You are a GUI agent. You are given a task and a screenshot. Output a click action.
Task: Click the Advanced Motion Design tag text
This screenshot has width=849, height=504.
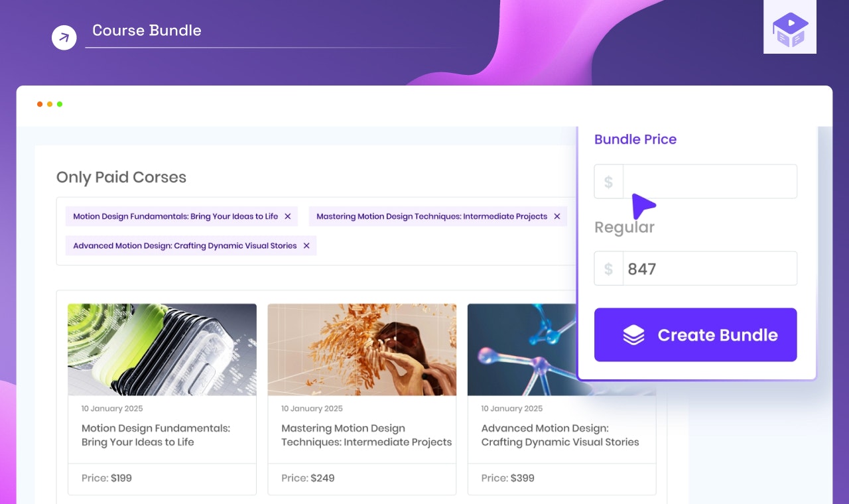click(185, 245)
